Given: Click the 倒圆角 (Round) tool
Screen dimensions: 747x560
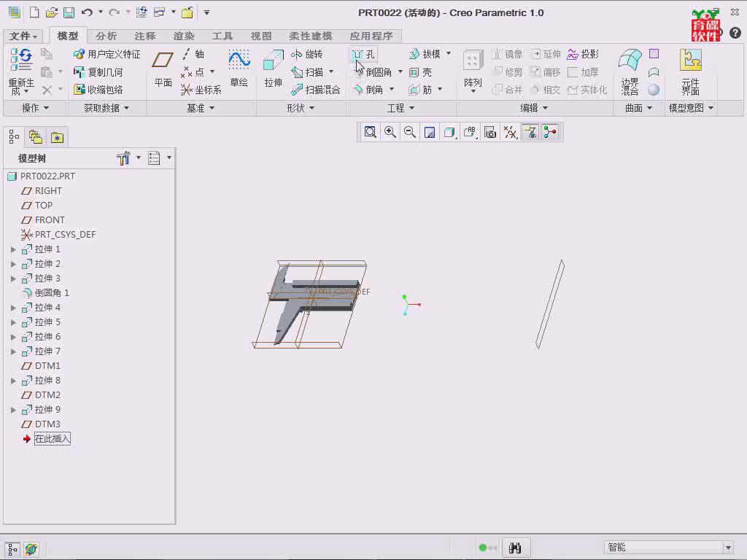Looking at the screenshot, I should 373,72.
